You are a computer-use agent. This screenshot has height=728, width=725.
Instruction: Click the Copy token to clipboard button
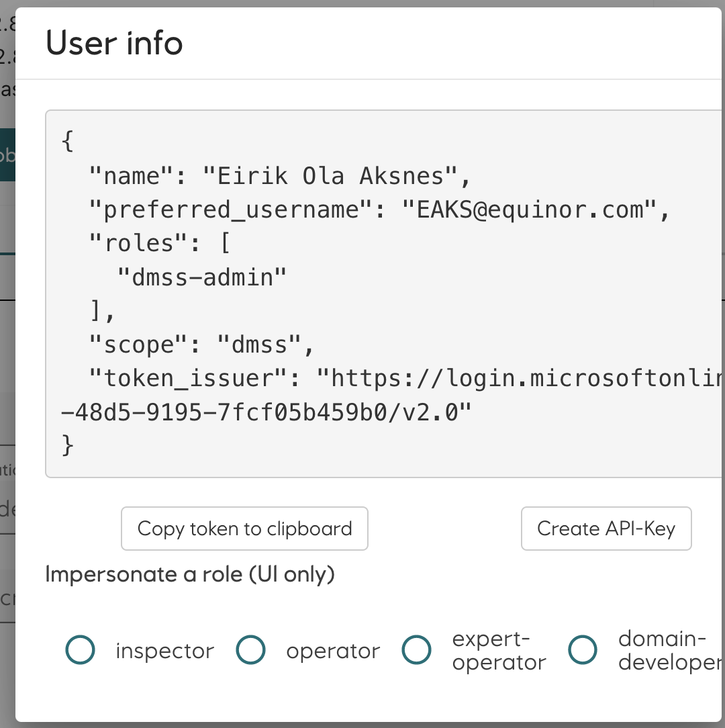pyautogui.click(x=244, y=529)
